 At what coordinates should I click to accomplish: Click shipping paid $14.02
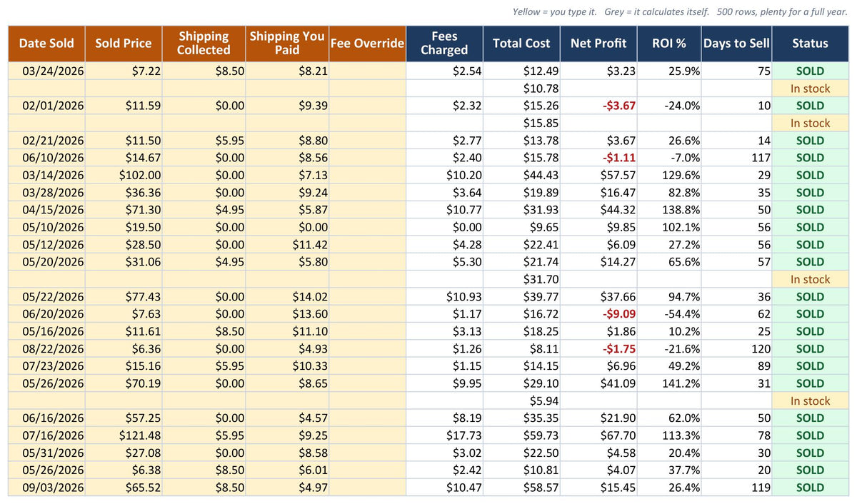(288, 296)
